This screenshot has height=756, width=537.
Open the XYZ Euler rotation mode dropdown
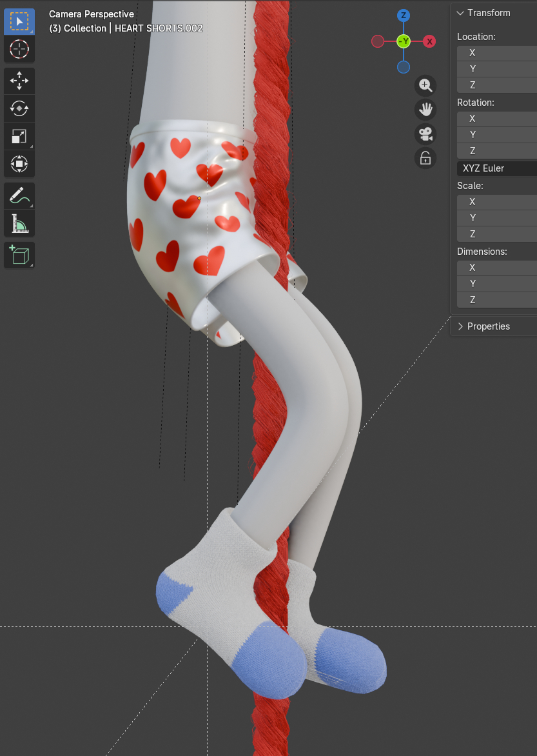coord(498,168)
